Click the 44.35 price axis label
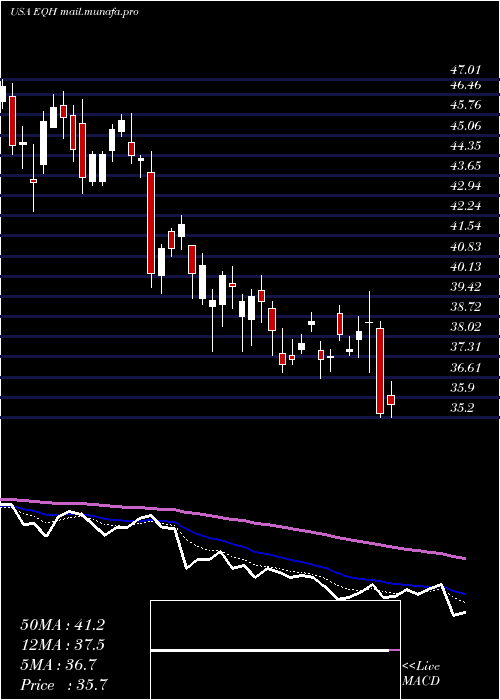This screenshot has width=500, height=700. tap(465, 146)
